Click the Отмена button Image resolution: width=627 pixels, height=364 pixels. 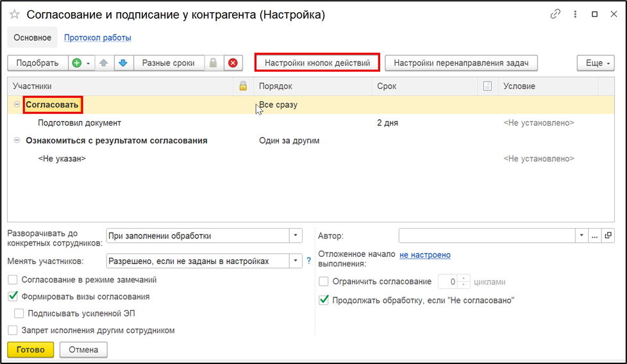click(x=83, y=350)
